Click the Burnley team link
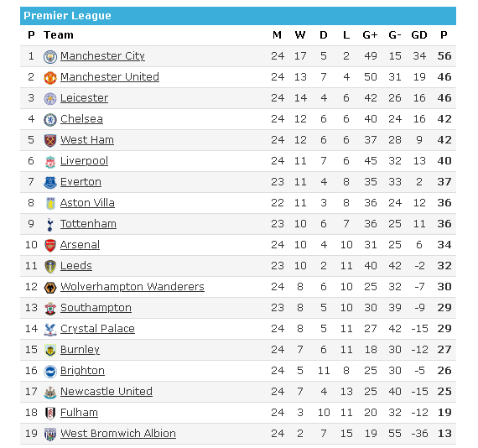The height and width of the screenshot is (448, 478). coord(81,350)
